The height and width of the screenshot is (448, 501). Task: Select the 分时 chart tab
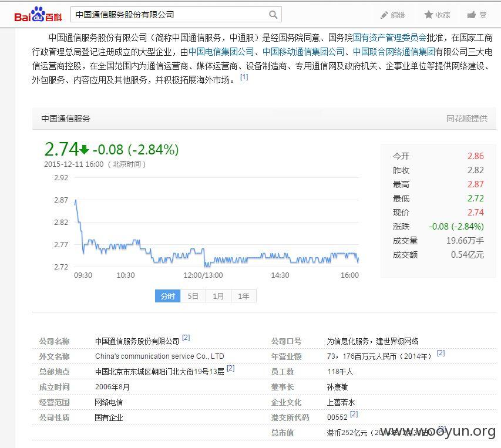pyautogui.click(x=168, y=296)
